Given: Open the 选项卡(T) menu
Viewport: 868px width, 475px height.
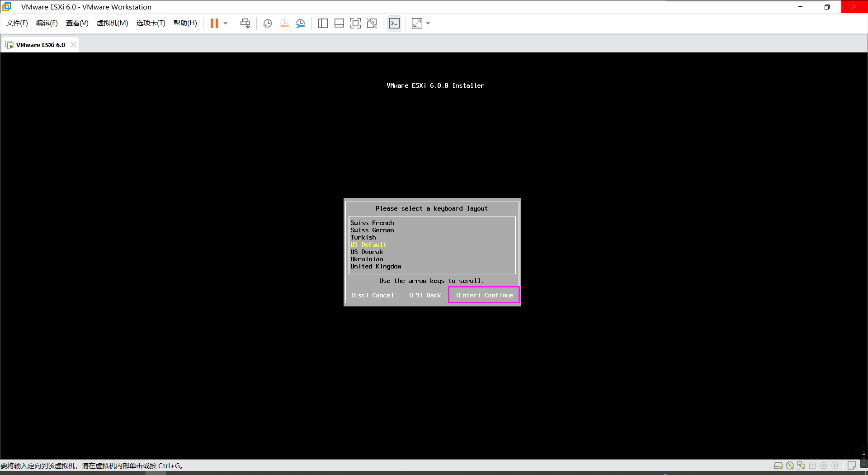Looking at the screenshot, I should [x=151, y=23].
